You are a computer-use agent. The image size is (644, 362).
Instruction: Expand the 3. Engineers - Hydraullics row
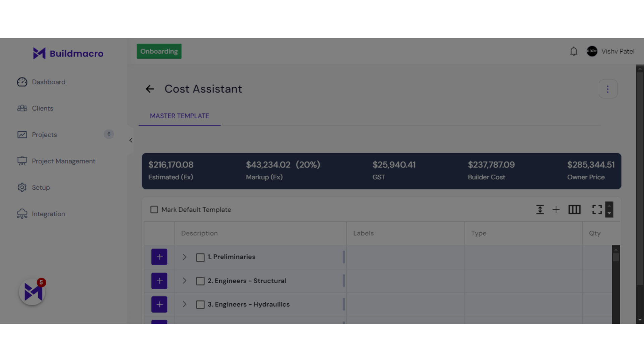coord(184,304)
